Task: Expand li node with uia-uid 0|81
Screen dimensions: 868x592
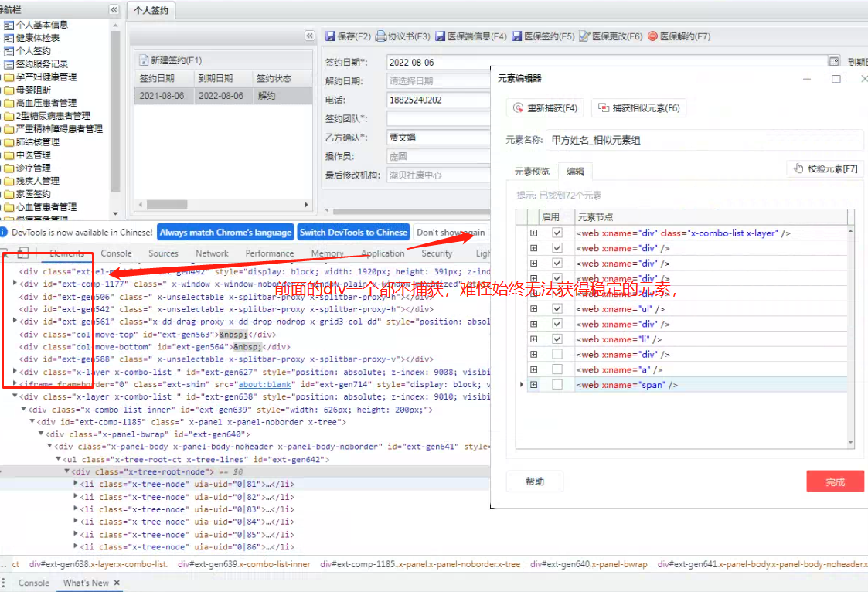Action: pos(76,484)
